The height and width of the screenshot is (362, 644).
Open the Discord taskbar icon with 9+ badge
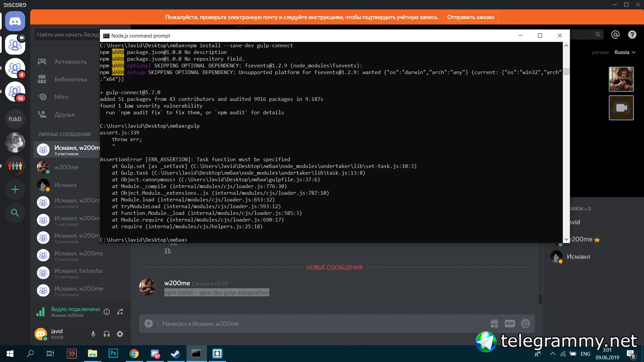[155, 354]
